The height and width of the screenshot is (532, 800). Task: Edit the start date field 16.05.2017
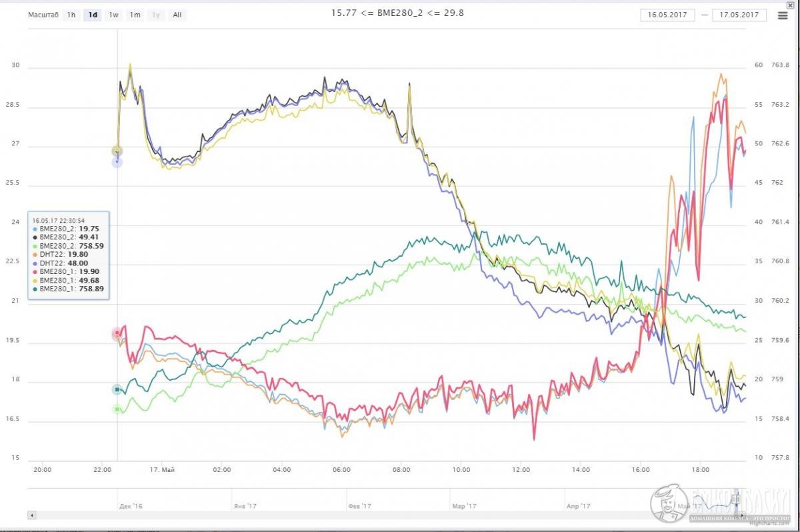(x=667, y=15)
